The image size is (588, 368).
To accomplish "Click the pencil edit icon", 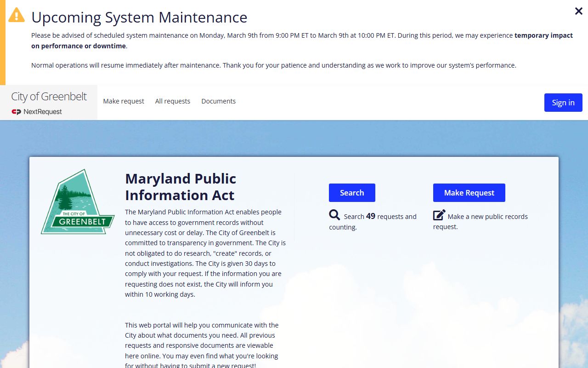I will click(439, 215).
